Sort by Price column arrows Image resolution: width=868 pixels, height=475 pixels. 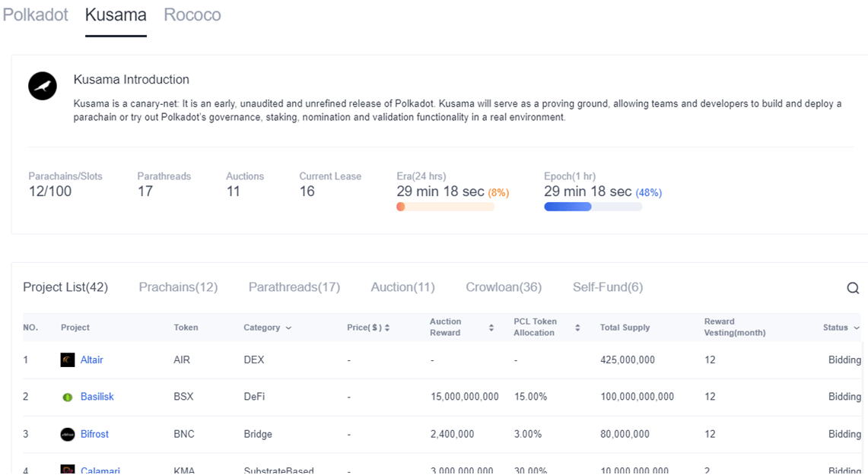[x=387, y=328]
